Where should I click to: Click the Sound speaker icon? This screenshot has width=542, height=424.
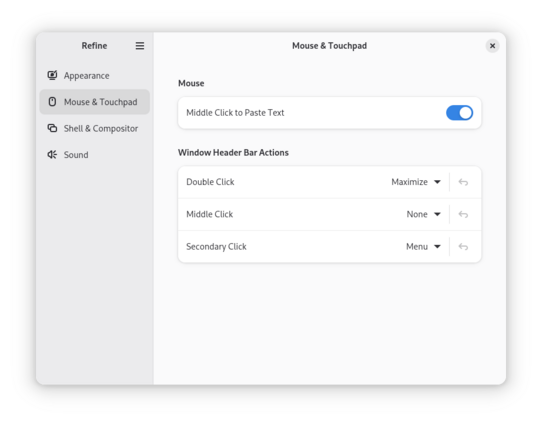pyautogui.click(x=52, y=154)
